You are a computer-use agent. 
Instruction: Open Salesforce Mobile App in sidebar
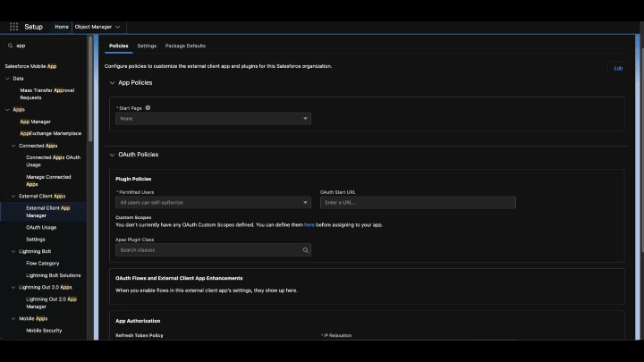(x=30, y=66)
